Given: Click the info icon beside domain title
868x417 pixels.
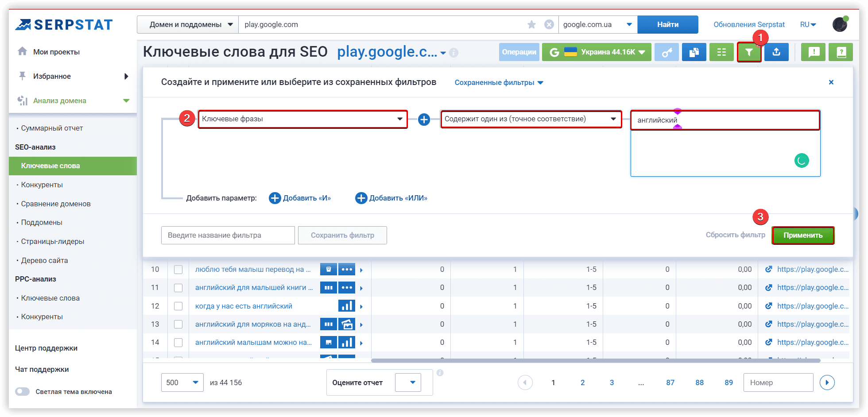Looking at the screenshot, I should click(x=454, y=53).
